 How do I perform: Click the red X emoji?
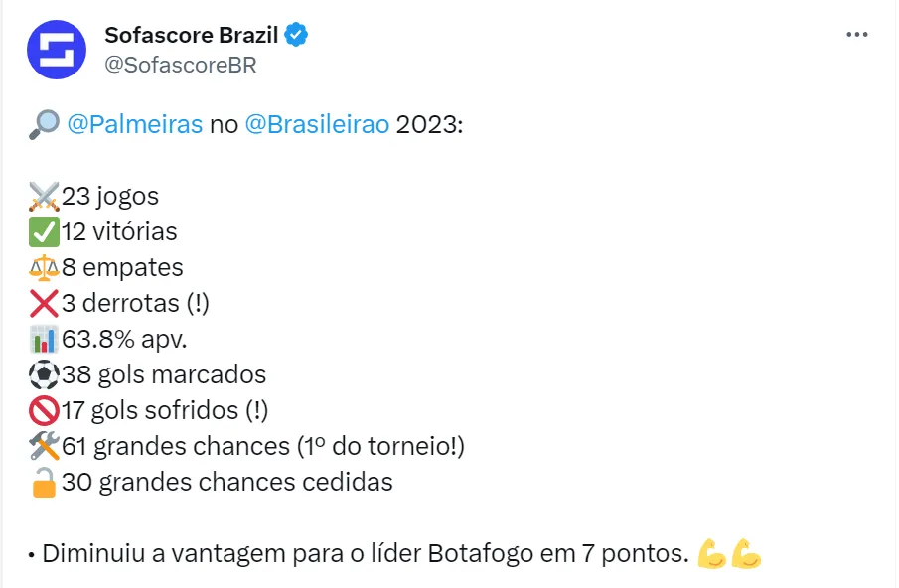[x=45, y=304]
